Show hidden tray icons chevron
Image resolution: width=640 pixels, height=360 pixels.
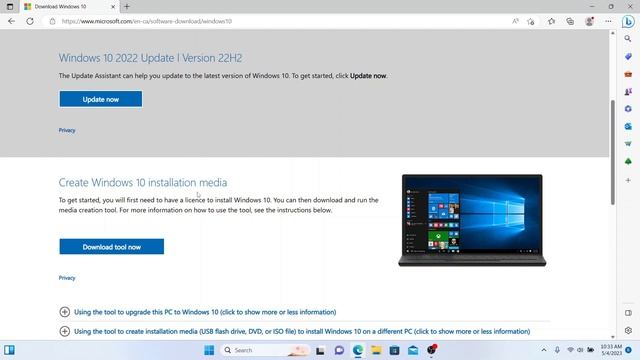544,350
